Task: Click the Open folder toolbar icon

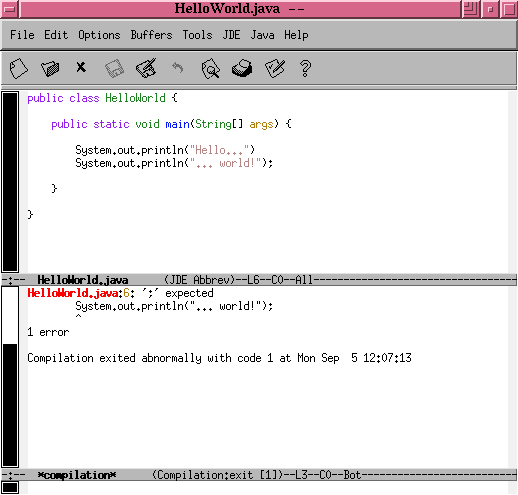Action: 50,69
